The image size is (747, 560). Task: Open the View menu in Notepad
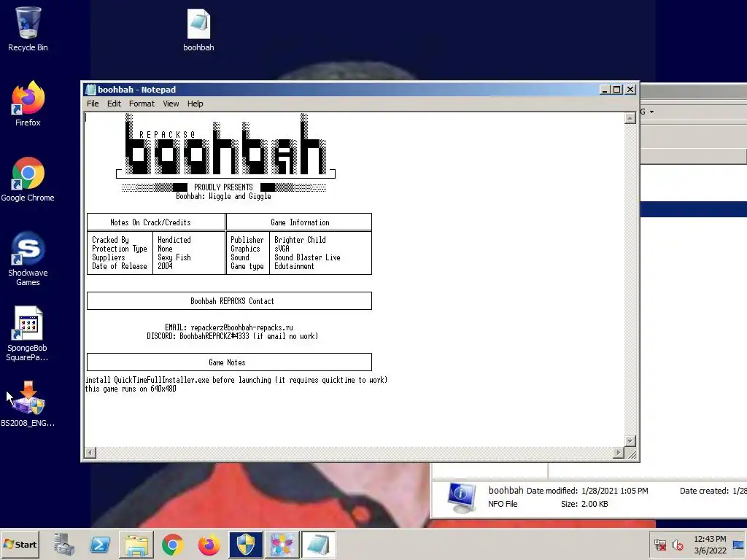pos(171,104)
